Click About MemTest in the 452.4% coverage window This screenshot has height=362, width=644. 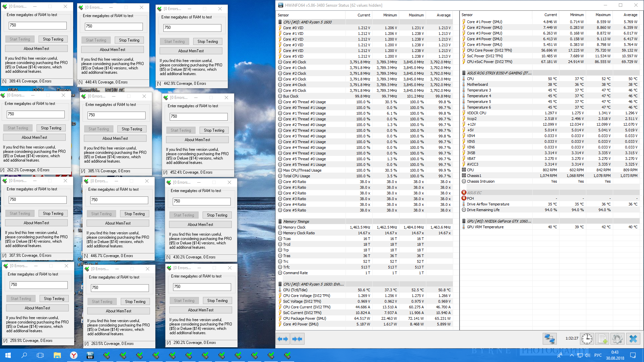(197, 140)
